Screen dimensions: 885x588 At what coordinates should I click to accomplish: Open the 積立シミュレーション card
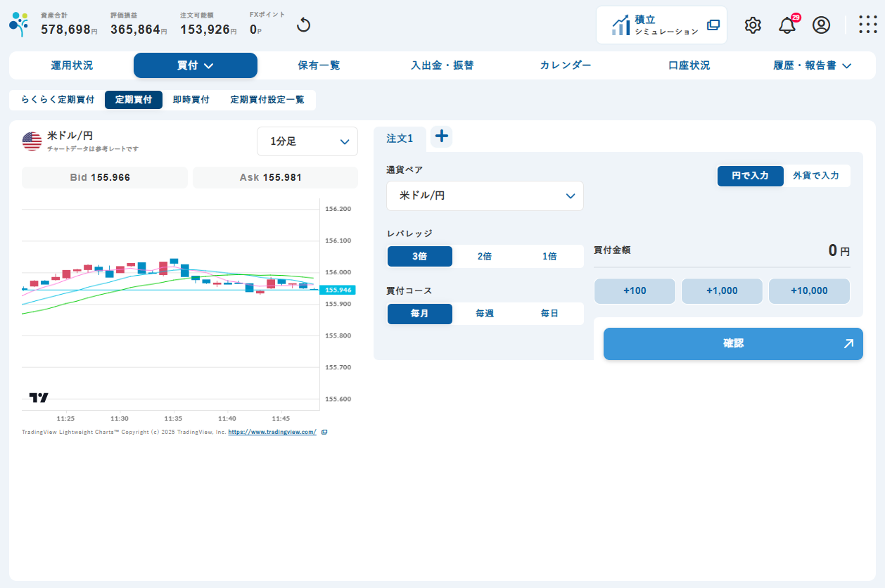coord(661,25)
